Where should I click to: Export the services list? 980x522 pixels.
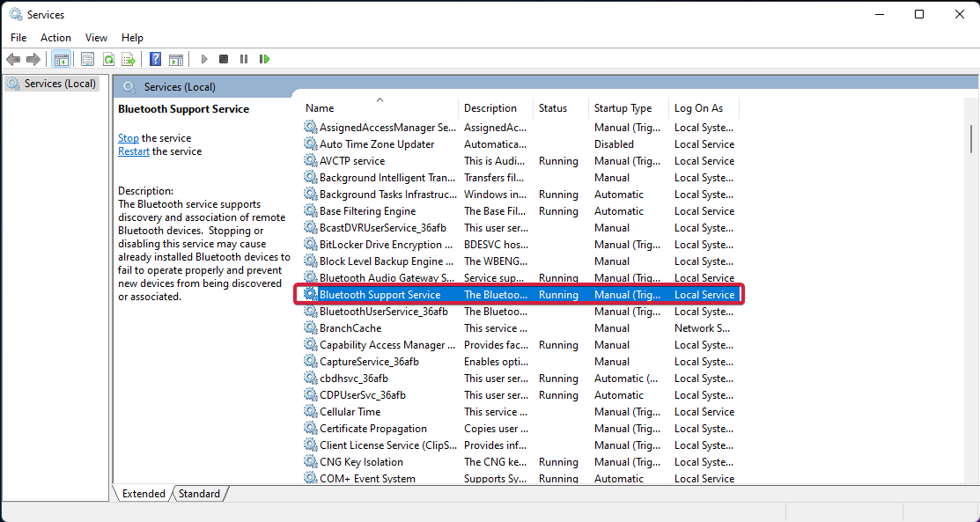[x=129, y=59]
